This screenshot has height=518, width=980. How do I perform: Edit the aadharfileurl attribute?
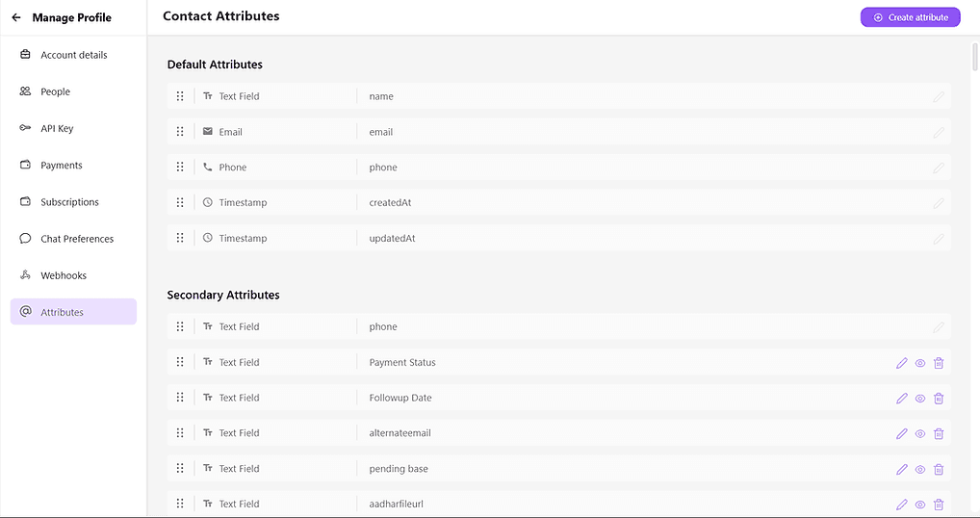901,505
